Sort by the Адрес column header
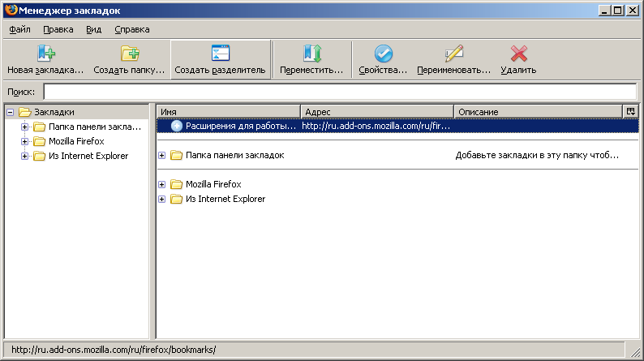Viewport: 644px width, 361px height. coord(377,112)
